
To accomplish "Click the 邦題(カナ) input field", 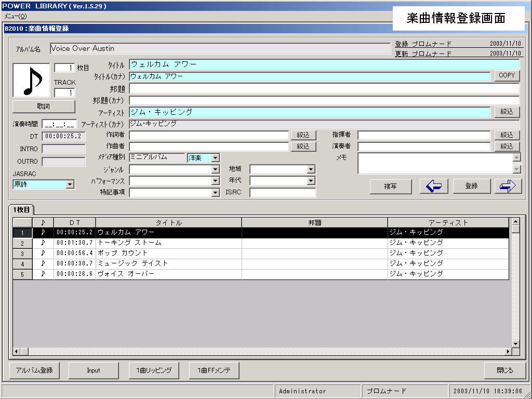I will (324, 100).
